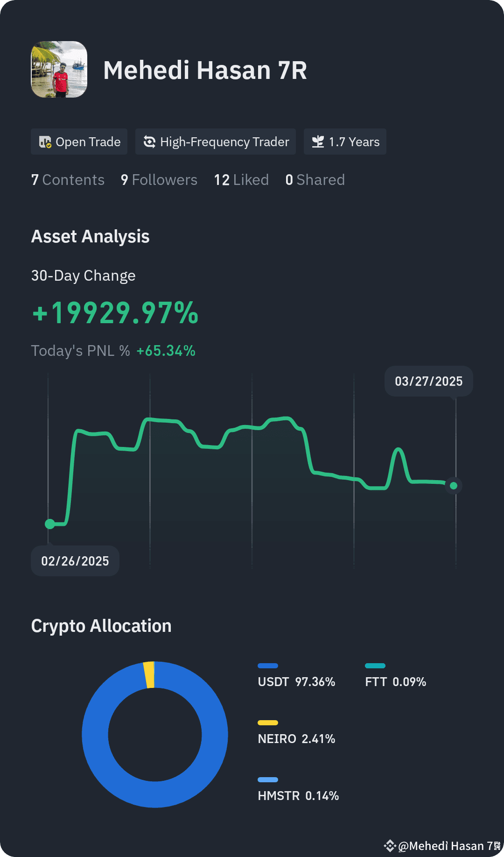View the 0 Shared count
504x857 pixels.
pyautogui.click(x=315, y=180)
